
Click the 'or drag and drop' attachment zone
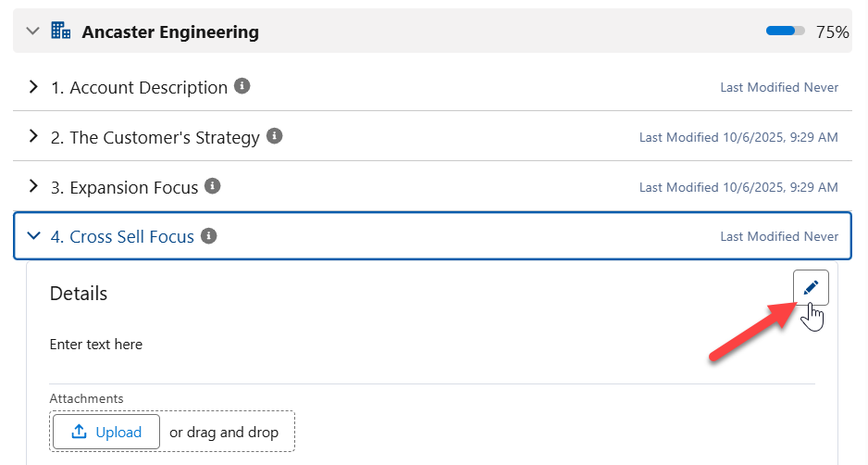point(223,432)
